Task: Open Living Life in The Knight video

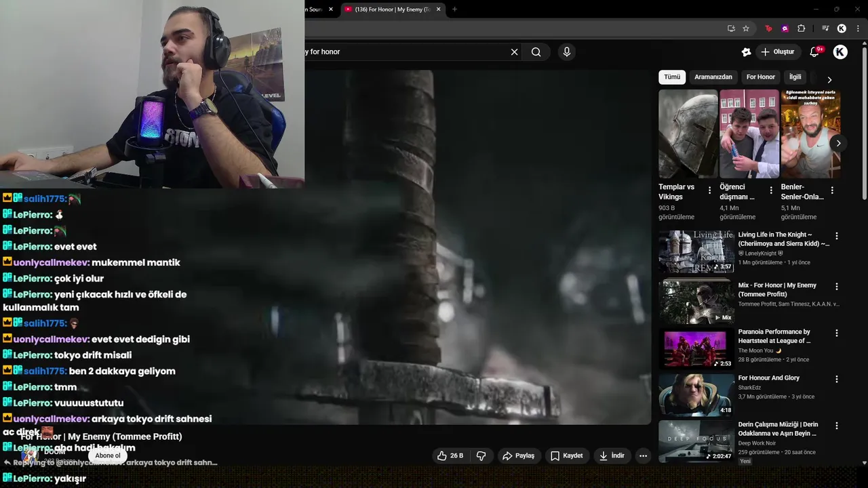Action: click(x=783, y=239)
